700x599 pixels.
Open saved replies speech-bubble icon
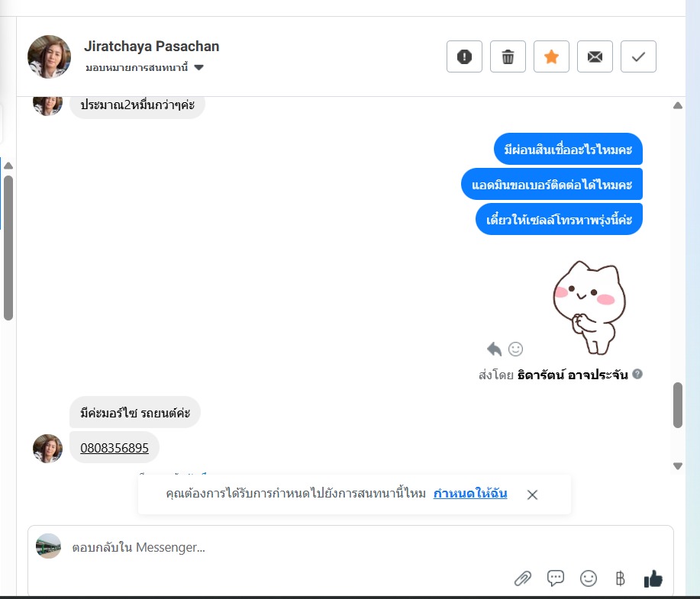coord(556,579)
